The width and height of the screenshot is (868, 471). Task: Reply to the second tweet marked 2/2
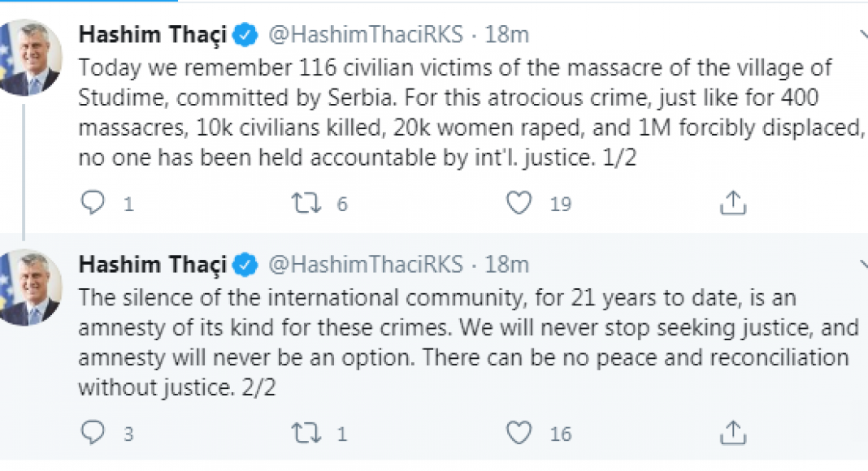(x=94, y=433)
